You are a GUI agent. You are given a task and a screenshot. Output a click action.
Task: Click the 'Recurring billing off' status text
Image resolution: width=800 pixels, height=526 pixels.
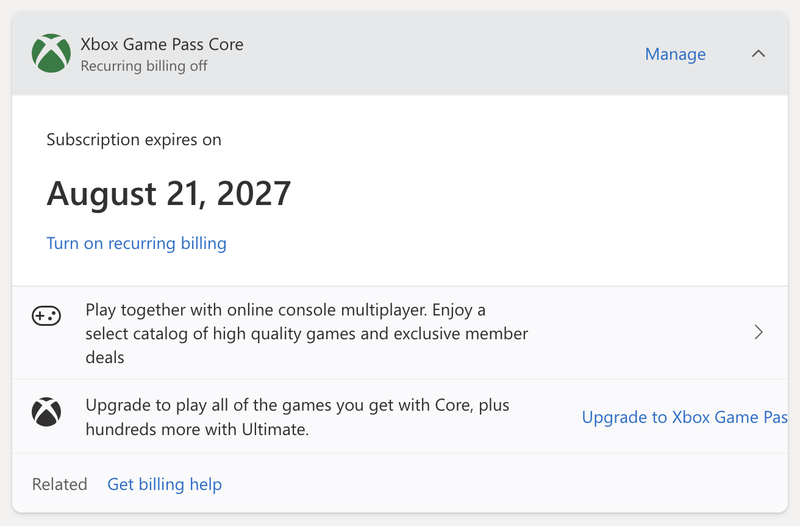144,66
